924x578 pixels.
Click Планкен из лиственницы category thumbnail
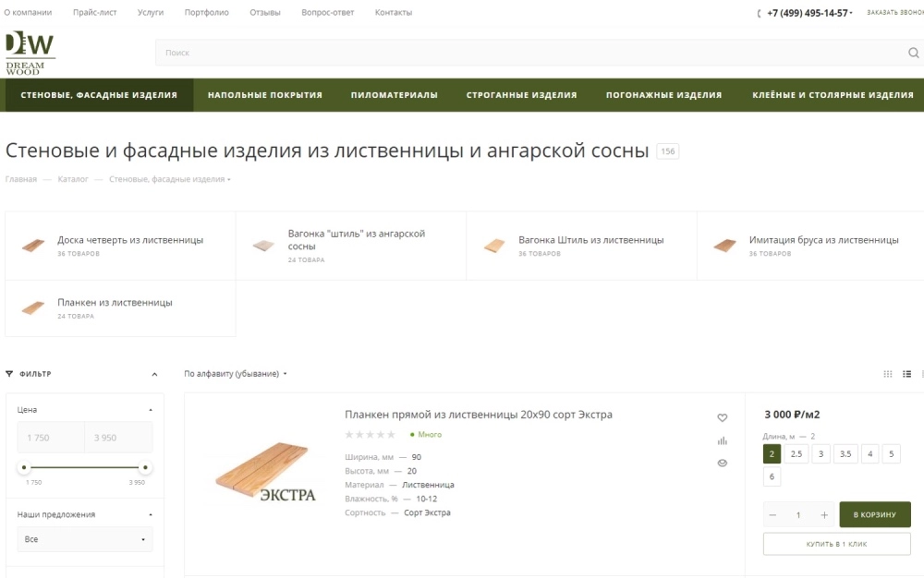tap(33, 307)
